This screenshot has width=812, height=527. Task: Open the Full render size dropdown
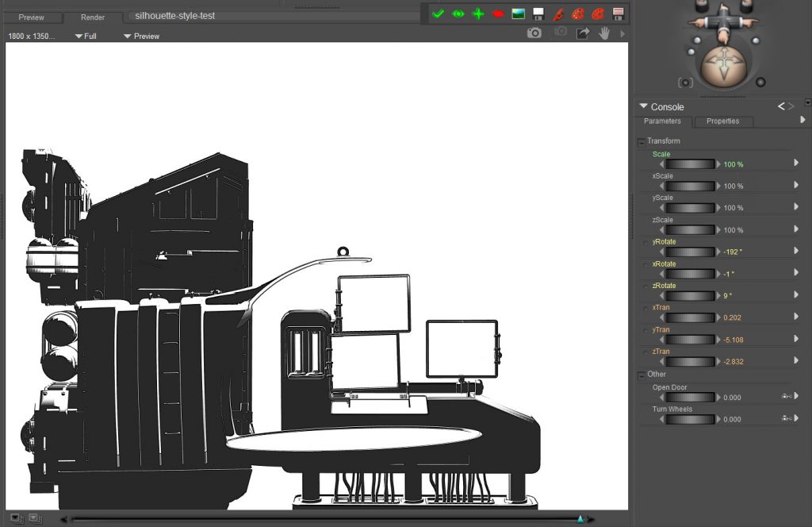pyautogui.click(x=86, y=36)
